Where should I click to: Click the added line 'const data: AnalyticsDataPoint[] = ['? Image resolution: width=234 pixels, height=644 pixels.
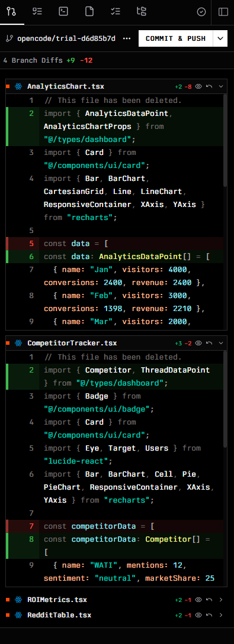pos(115,257)
